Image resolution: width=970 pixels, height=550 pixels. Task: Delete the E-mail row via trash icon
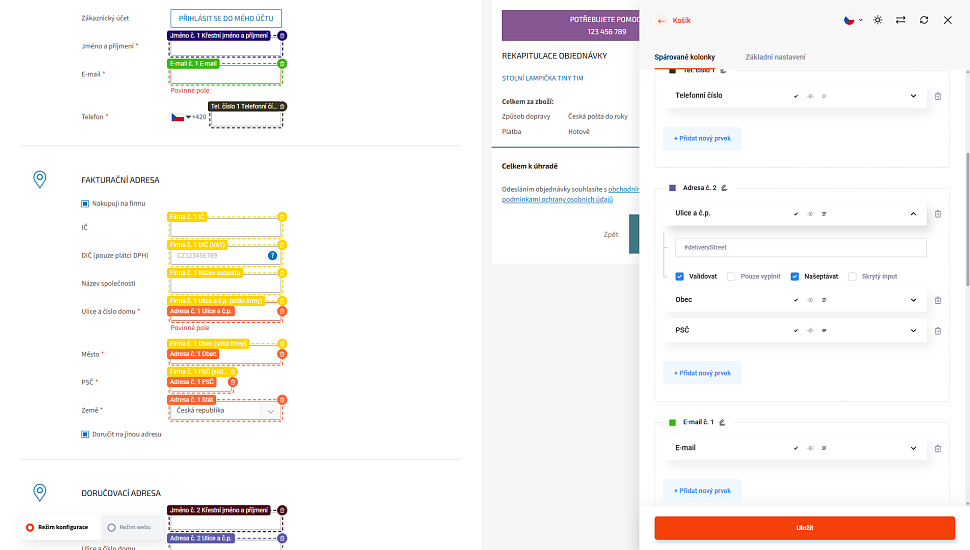[x=938, y=449]
